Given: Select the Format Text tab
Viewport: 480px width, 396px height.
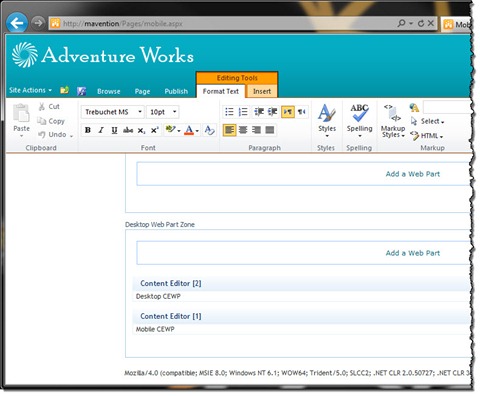Looking at the screenshot, I should click(221, 91).
